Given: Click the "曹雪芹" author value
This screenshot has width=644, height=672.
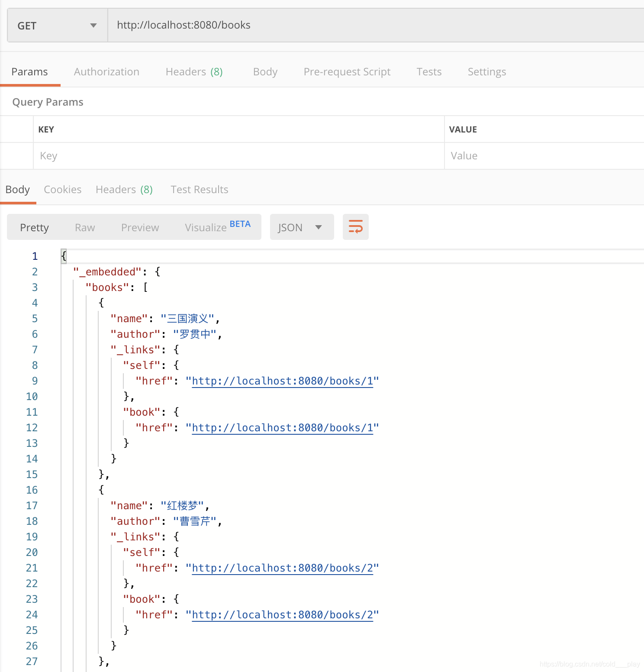Looking at the screenshot, I should click(195, 521).
